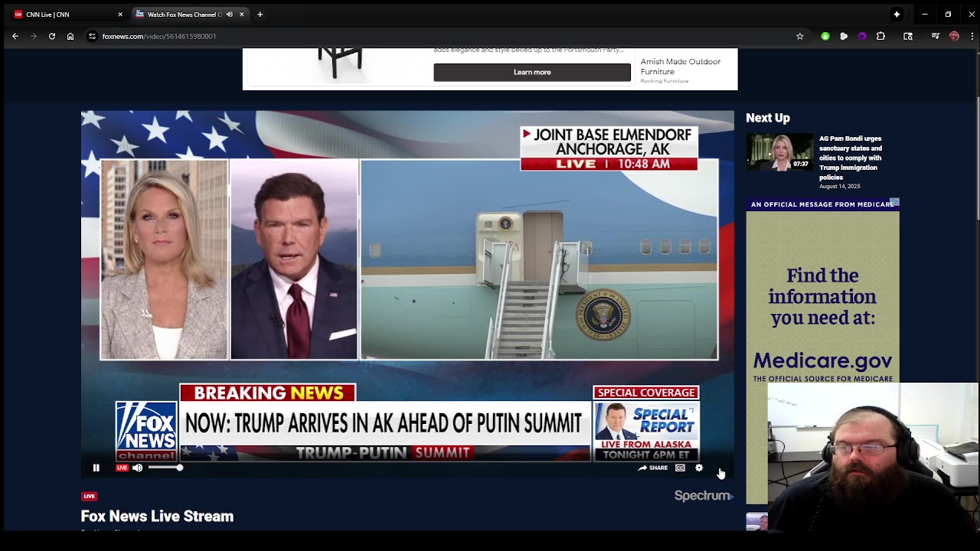980x551 pixels.
Task: Adjust the video player volume slider
Action: 165,468
